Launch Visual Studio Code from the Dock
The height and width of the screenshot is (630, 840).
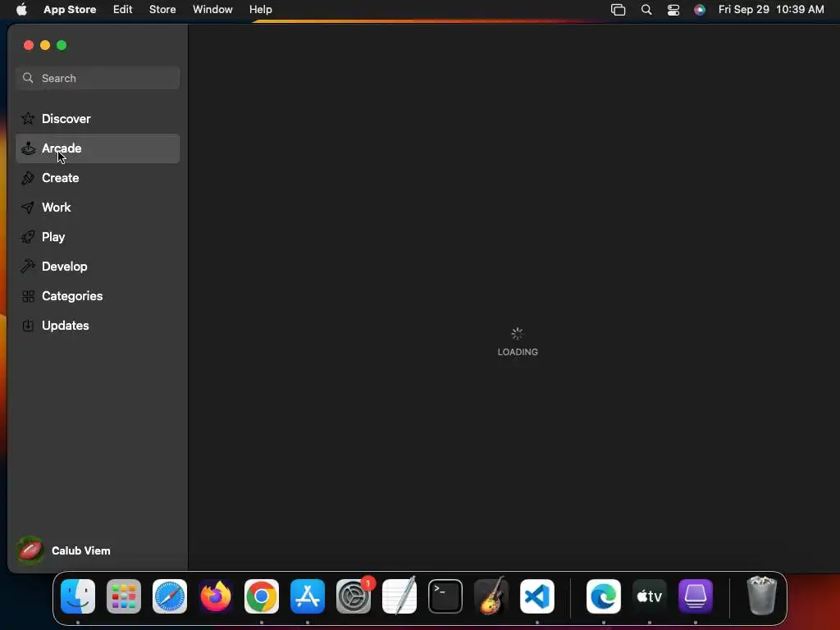coord(537,596)
